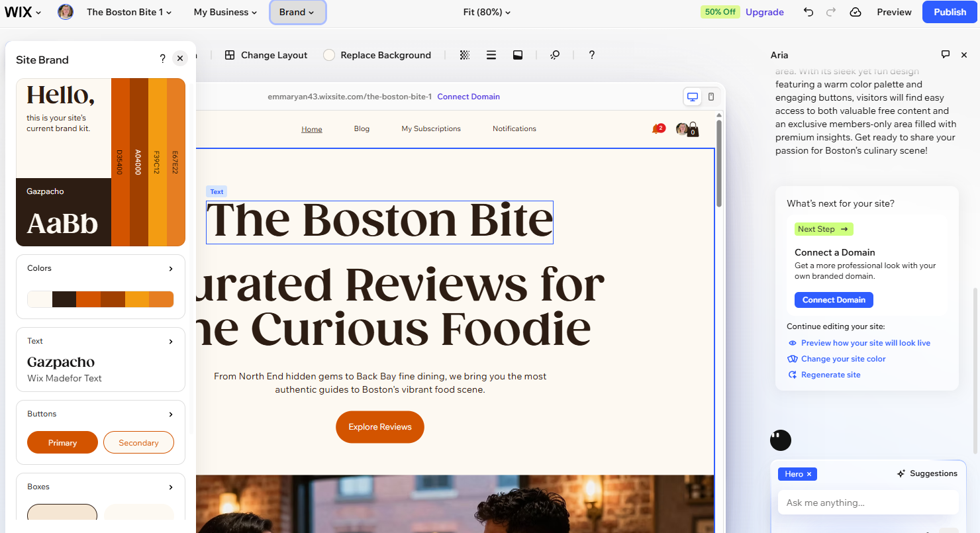
Task: Open the My Business menu
Action: [225, 12]
